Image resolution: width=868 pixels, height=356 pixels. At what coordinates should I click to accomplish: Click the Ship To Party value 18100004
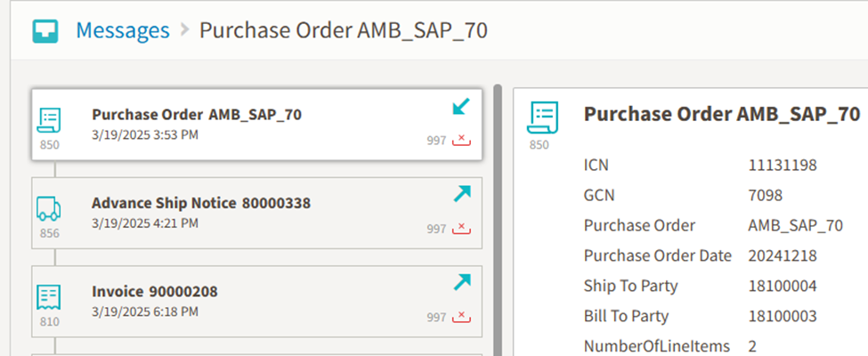(x=783, y=287)
